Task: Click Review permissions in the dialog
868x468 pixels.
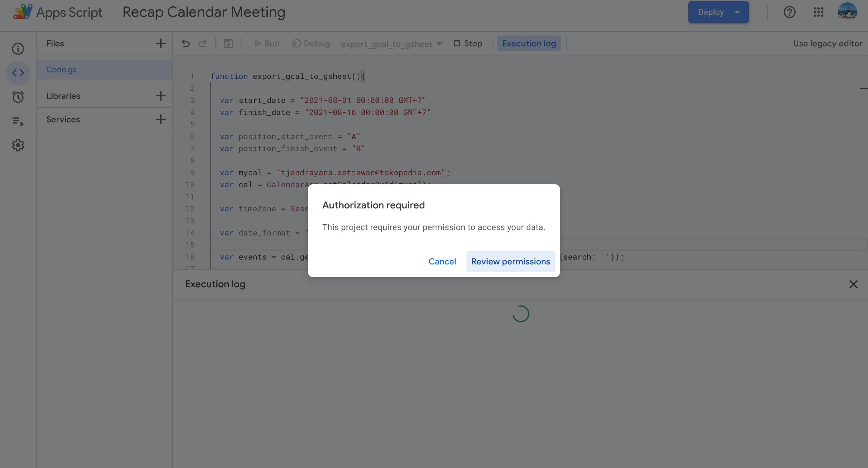Action: click(510, 262)
